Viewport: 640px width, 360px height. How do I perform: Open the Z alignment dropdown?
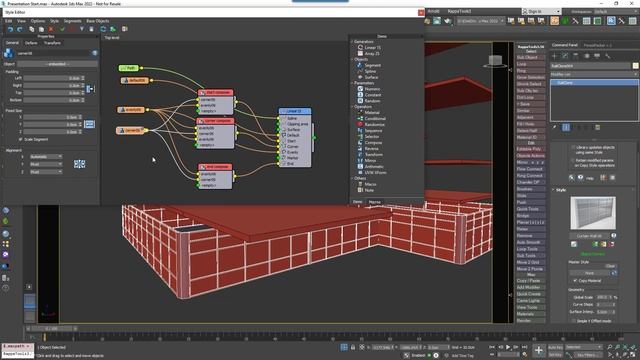click(46, 172)
